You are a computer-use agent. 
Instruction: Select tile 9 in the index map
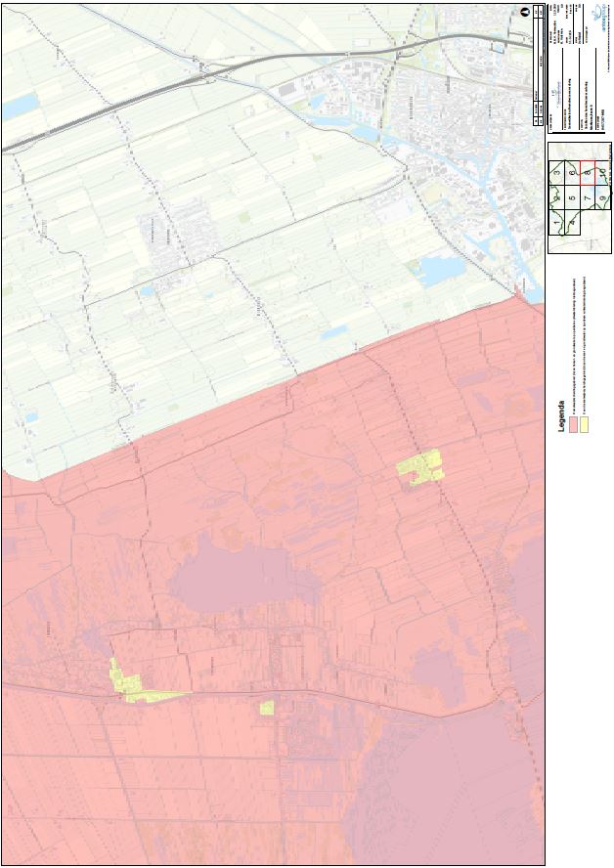pyautogui.click(x=603, y=197)
